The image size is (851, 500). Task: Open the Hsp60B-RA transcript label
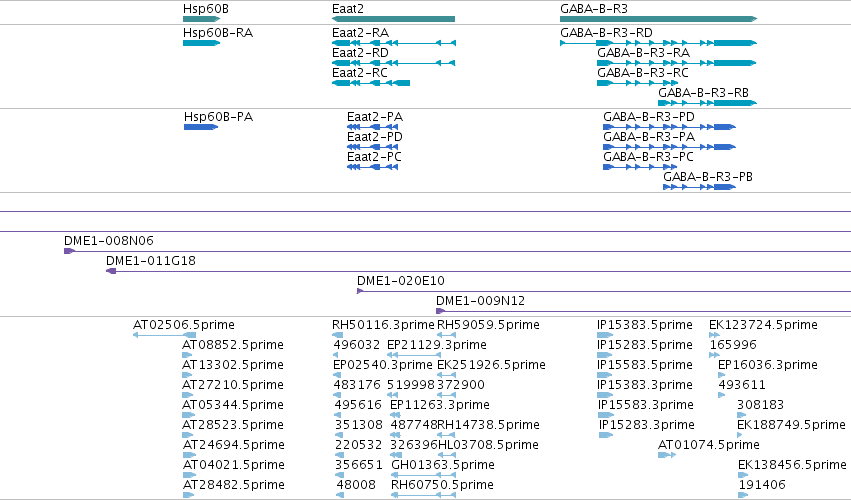218,33
